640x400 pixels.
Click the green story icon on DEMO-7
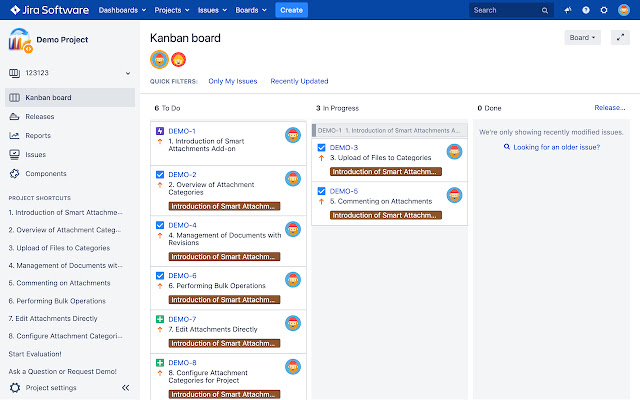point(160,319)
